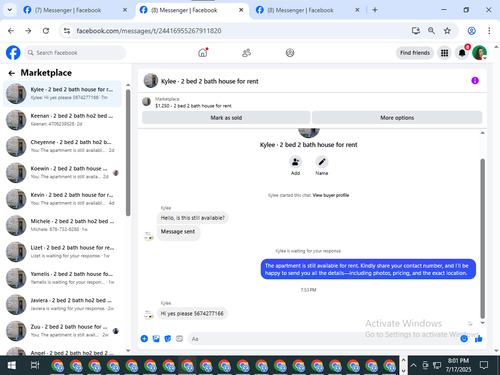
Task: Open the site information icon in address bar
Action: tap(67, 31)
